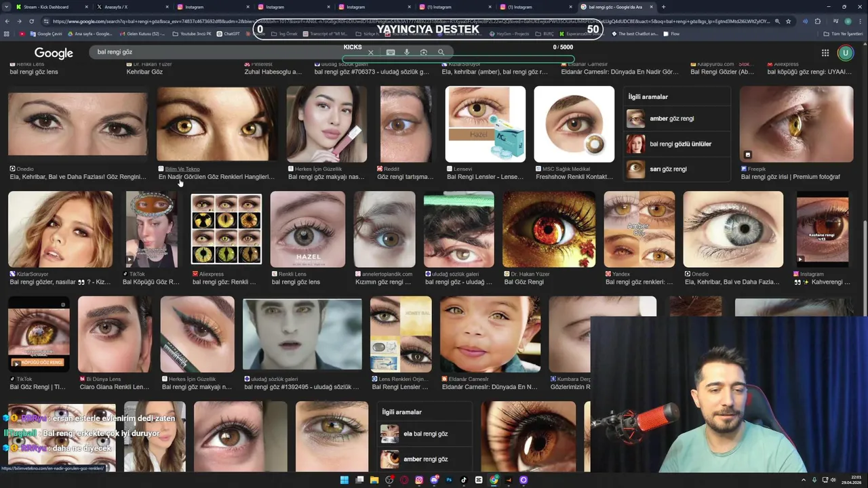Switch to Chrome in the taskbar
This screenshot has height=488, width=868.
click(494, 480)
